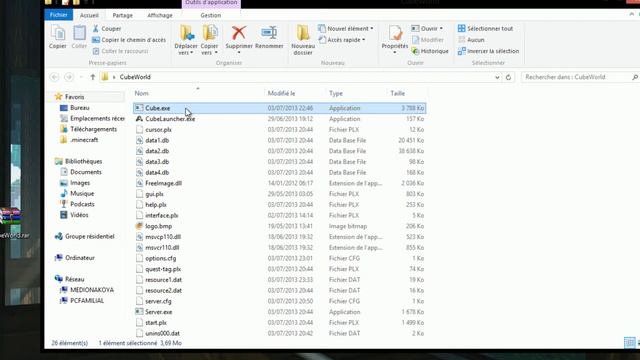
Task: Click the Historique command
Action: click(x=430, y=51)
